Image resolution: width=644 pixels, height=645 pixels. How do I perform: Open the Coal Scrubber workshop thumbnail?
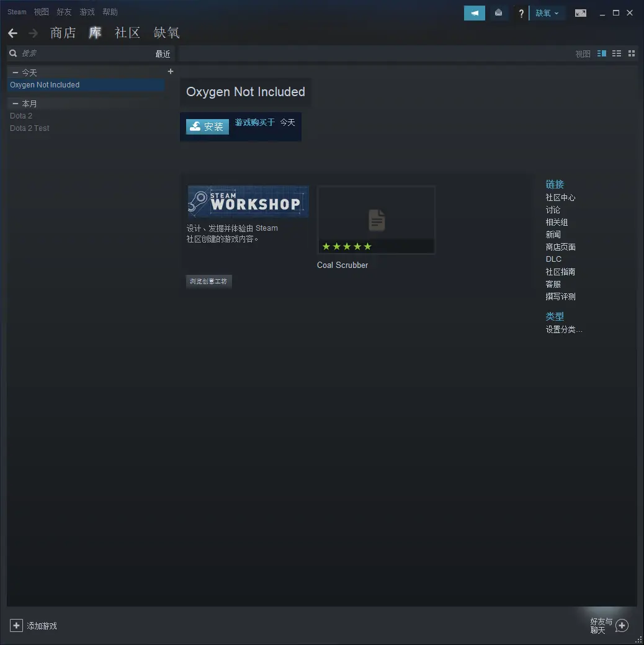point(376,220)
